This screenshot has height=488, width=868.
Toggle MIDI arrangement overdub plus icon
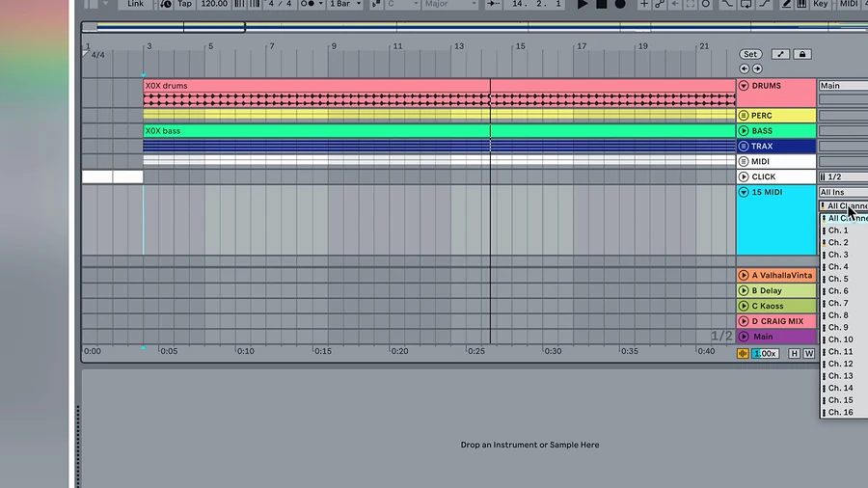[x=644, y=4]
